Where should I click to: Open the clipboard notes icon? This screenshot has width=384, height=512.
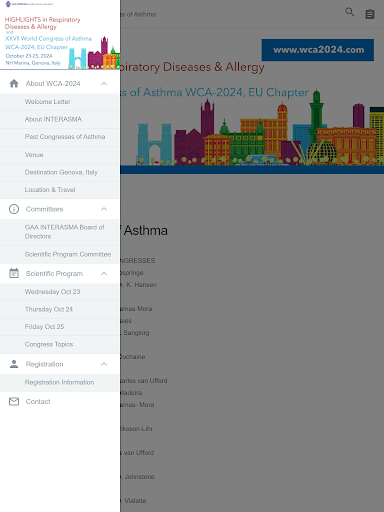coord(370,14)
